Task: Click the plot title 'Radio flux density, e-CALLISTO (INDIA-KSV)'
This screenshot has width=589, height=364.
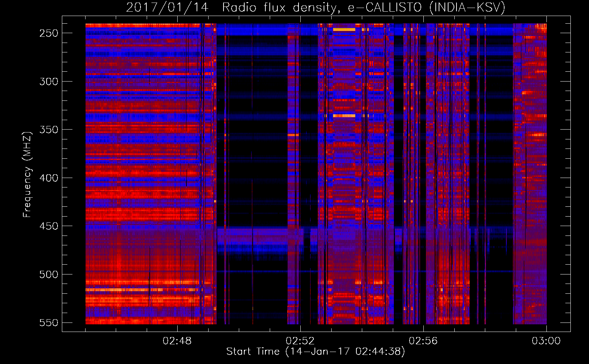Action: [x=364, y=8]
